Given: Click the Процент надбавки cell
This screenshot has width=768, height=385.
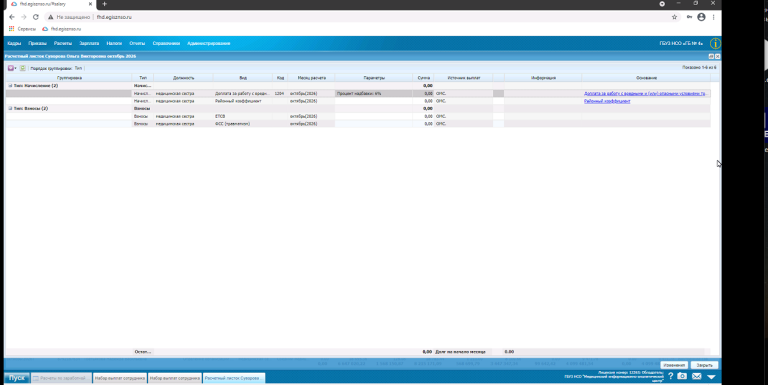Looking at the screenshot, I should point(374,94).
